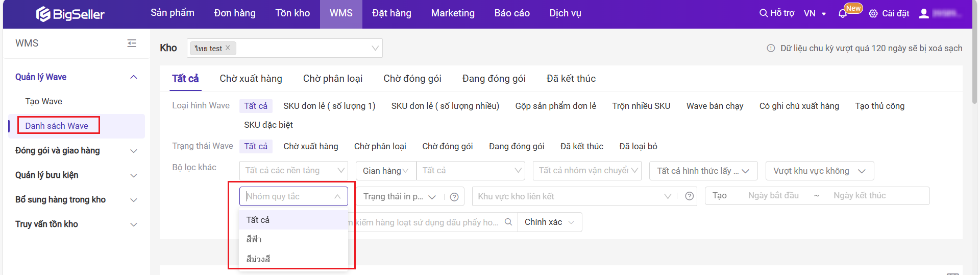Open the Chính xác match dropdown
This screenshot has height=275, width=980.
tap(549, 222)
